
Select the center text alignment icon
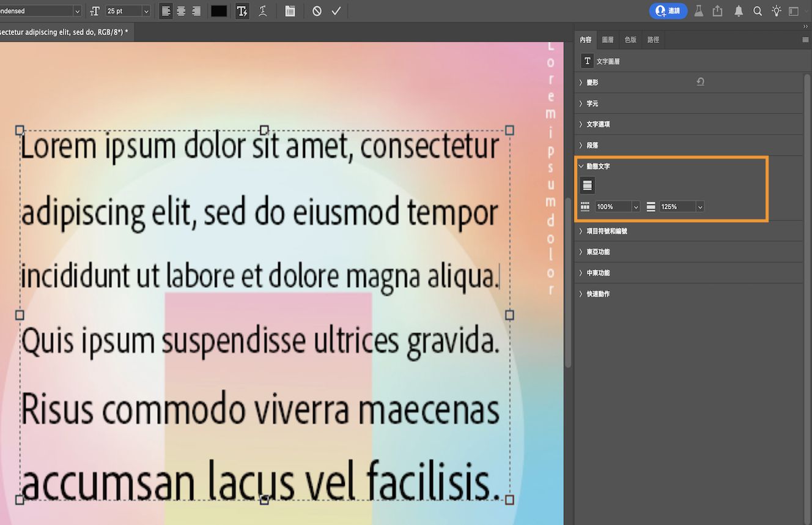click(x=181, y=10)
